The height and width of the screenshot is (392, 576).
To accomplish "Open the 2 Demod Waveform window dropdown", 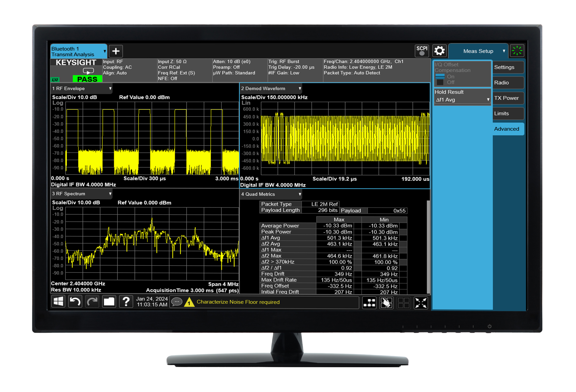I will 271,88.
